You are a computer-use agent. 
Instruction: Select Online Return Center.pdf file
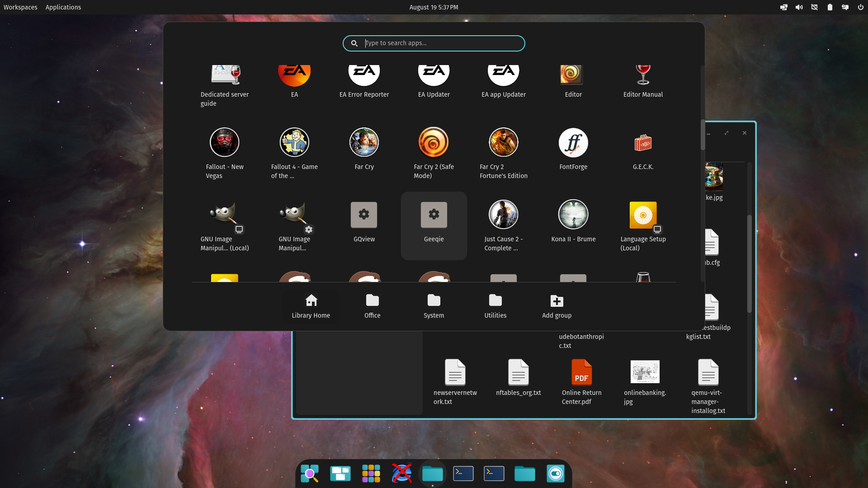(x=582, y=382)
